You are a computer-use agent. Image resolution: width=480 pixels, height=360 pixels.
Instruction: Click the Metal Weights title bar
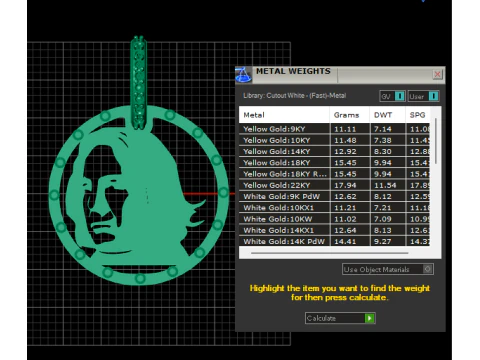click(x=340, y=75)
